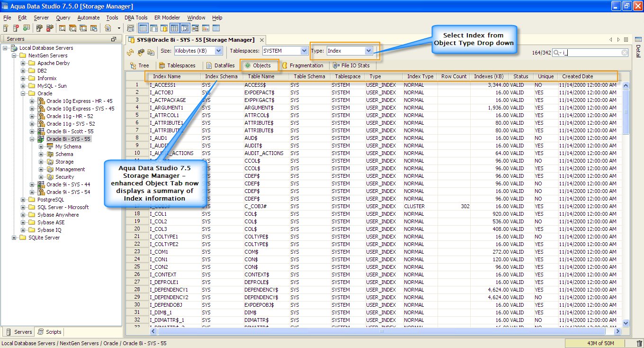This screenshot has height=348, width=644.
Task: Switch to the Datafiles tab
Action: click(x=221, y=65)
